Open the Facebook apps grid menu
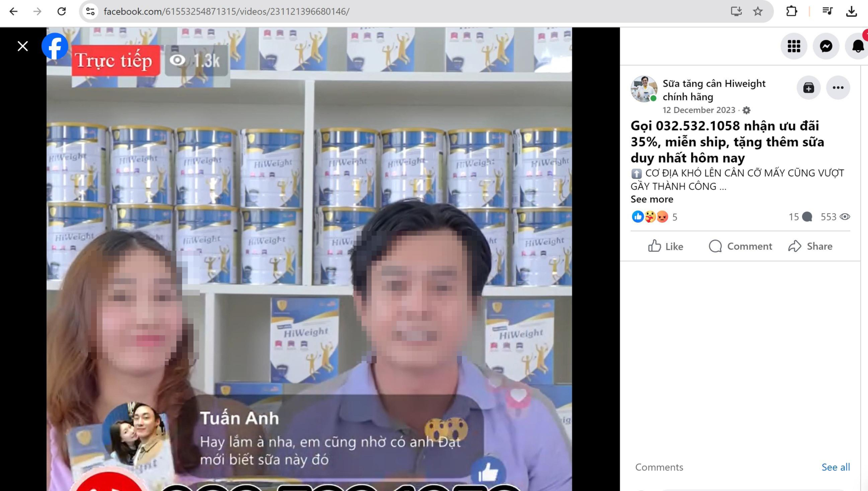 click(x=794, y=46)
